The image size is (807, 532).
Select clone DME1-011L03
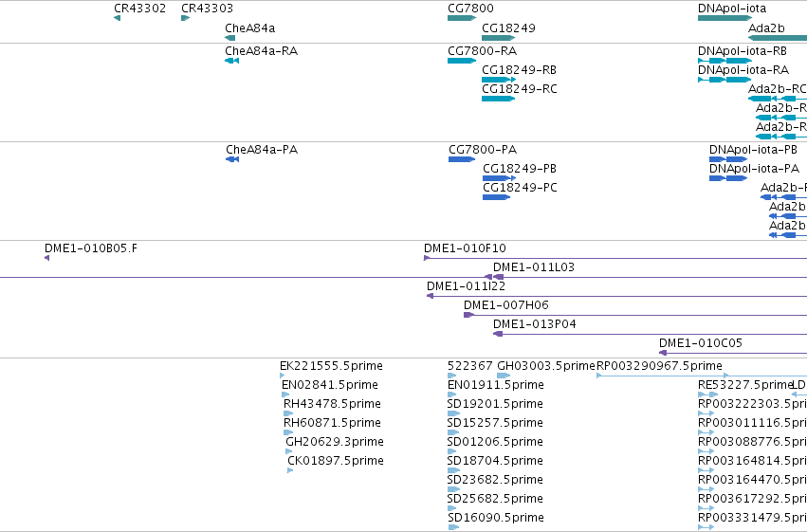coord(534,267)
